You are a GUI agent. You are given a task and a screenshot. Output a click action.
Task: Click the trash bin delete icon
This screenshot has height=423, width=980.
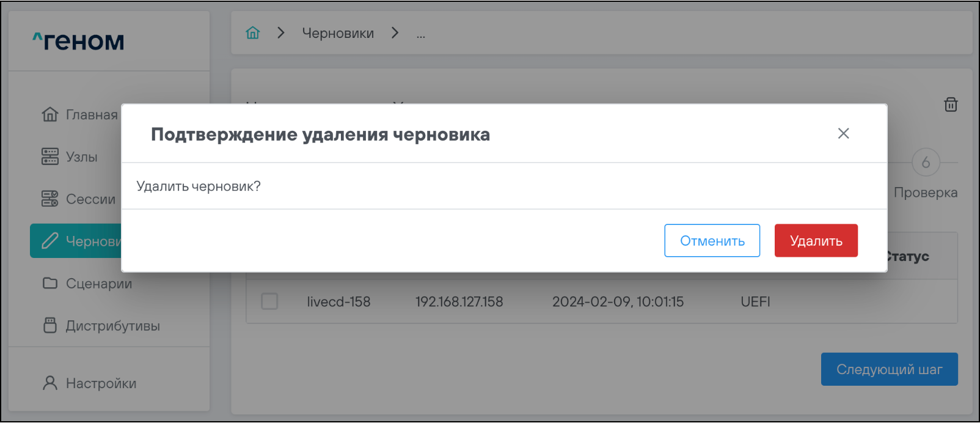[951, 105]
